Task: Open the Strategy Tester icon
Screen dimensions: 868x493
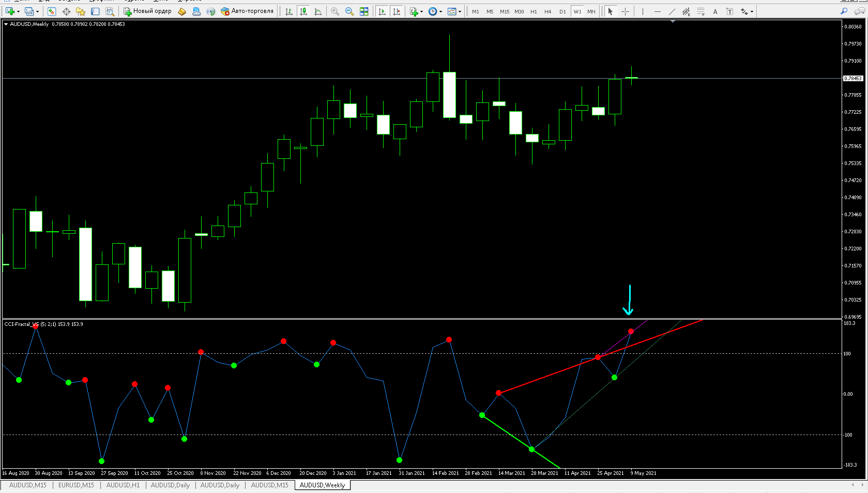Action: 110,11
